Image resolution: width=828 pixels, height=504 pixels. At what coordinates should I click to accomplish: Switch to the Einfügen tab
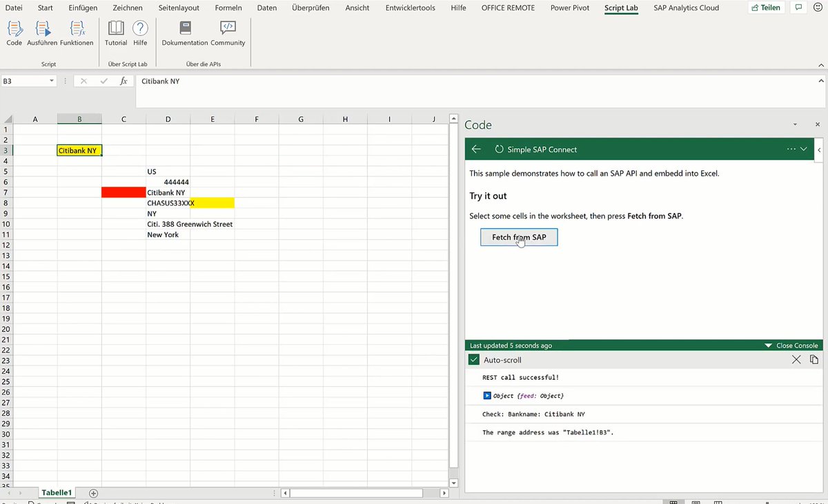83,8
